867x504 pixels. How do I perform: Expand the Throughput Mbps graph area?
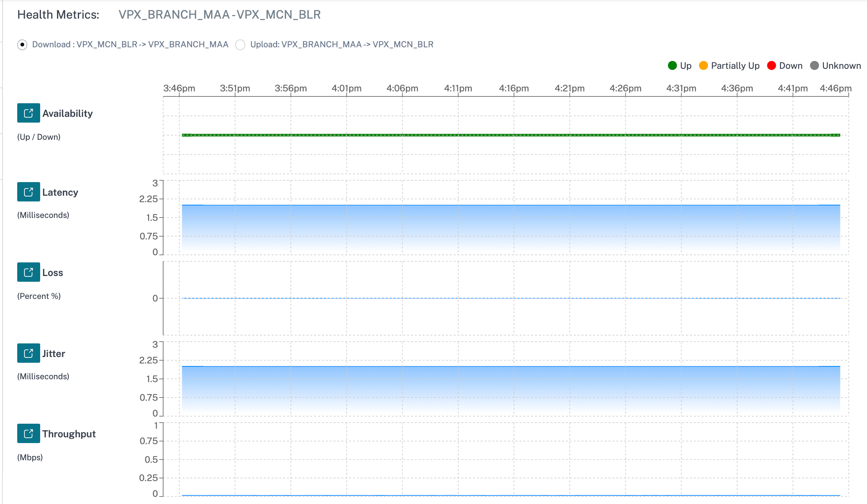28,434
